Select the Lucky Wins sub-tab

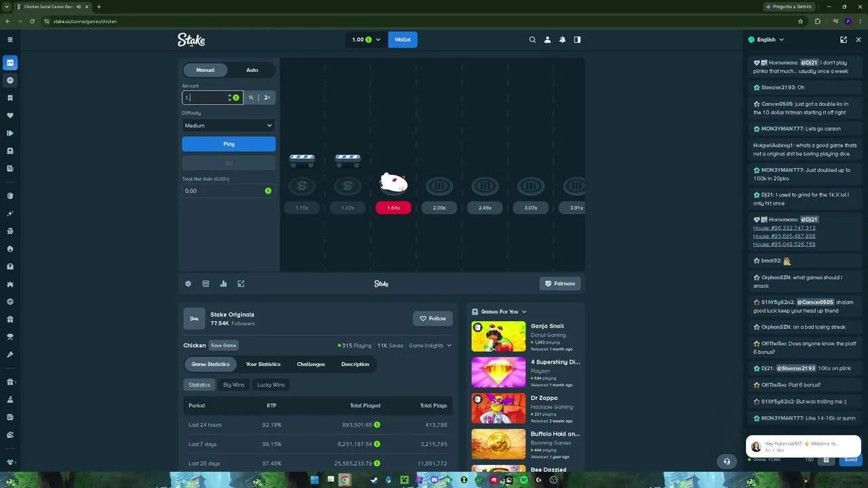click(x=271, y=385)
